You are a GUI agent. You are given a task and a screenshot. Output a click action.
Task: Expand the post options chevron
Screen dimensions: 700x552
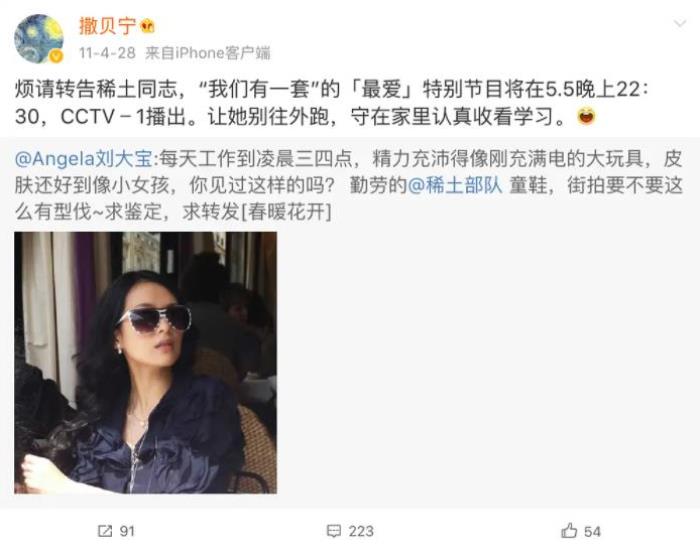pyautogui.click(x=679, y=23)
